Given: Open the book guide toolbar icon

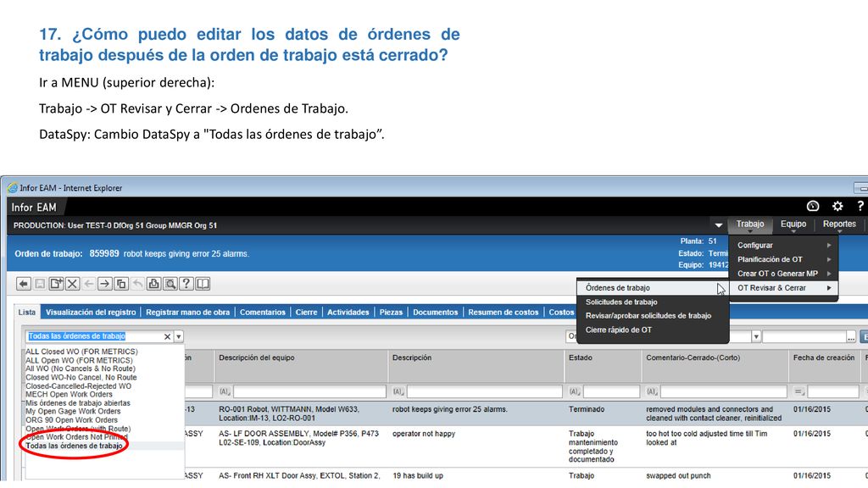Looking at the screenshot, I should pyautogui.click(x=203, y=284).
